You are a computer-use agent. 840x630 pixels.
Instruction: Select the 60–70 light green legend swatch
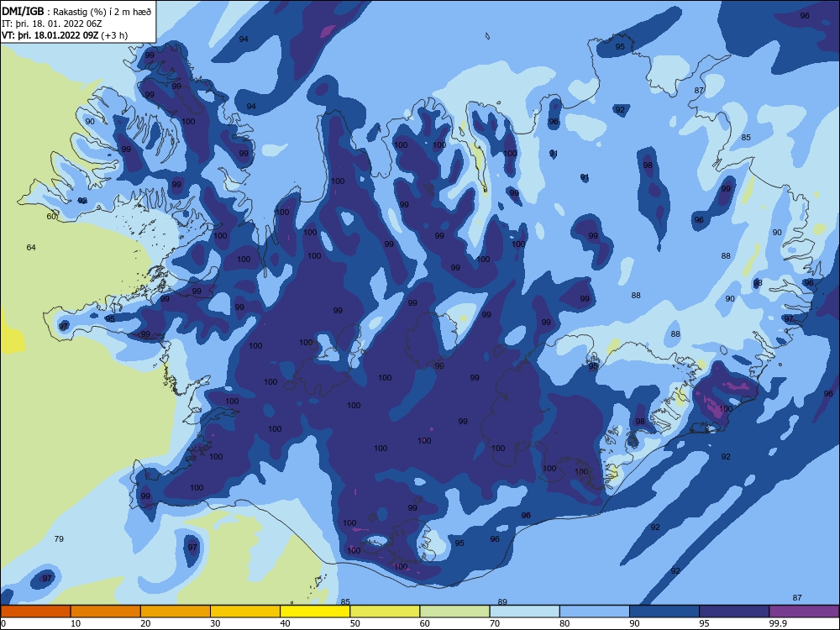(454, 612)
